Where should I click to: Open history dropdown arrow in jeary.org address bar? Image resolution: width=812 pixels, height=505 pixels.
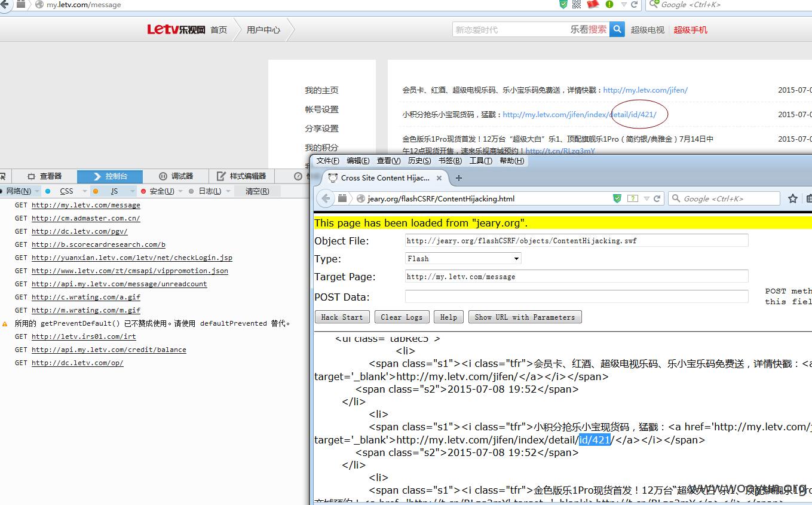point(646,198)
